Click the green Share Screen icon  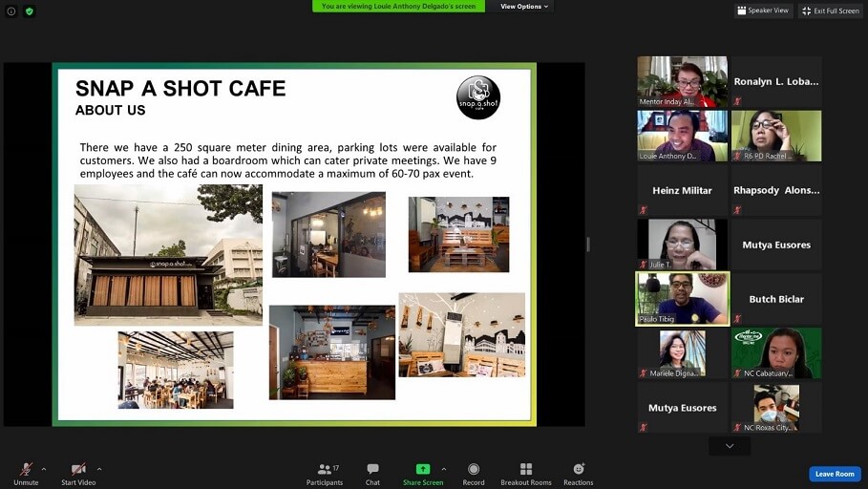(422, 469)
